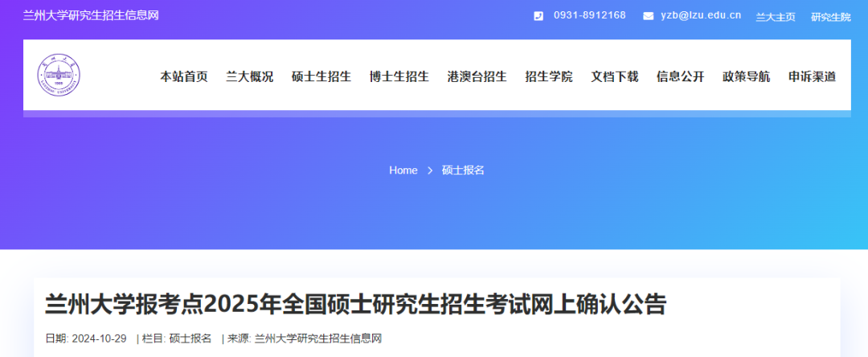This screenshot has height=357, width=868.
Task: Go to 港澳台招生 section
Action: tap(477, 77)
